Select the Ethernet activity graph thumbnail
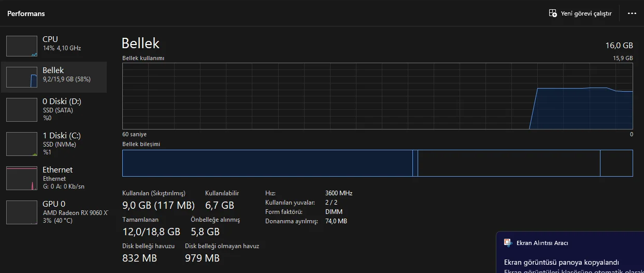Viewport: 644px width, 273px height. coord(22,178)
